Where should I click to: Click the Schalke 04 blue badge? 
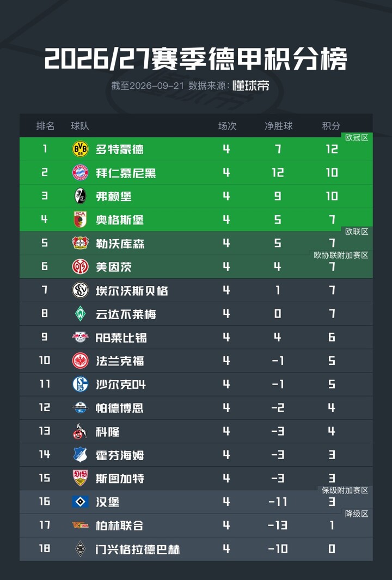[x=80, y=384]
